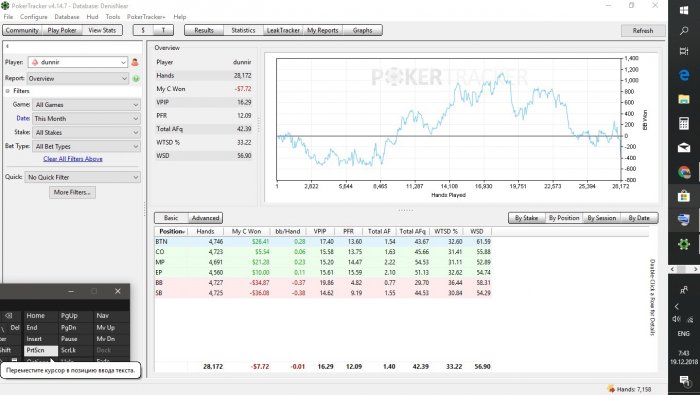Switch to the Advanced stats view
This screenshot has height=395, width=700.
pos(205,218)
